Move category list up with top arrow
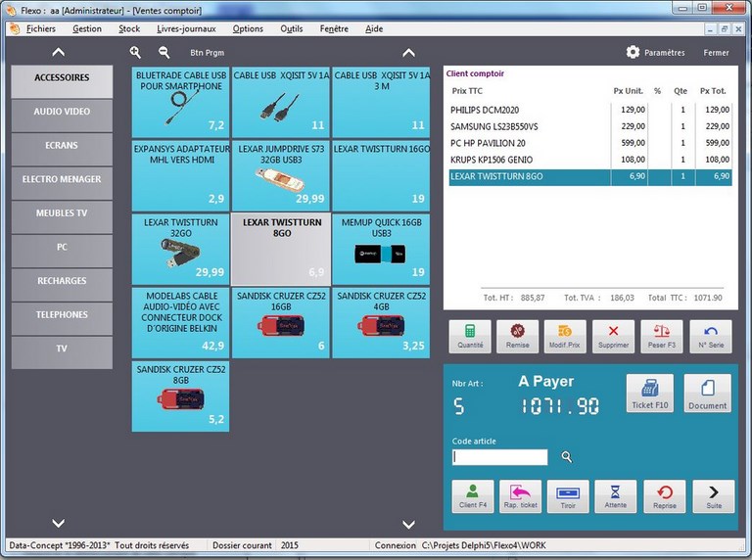The height and width of the screenshot is (560, 752). coord(59,52)
